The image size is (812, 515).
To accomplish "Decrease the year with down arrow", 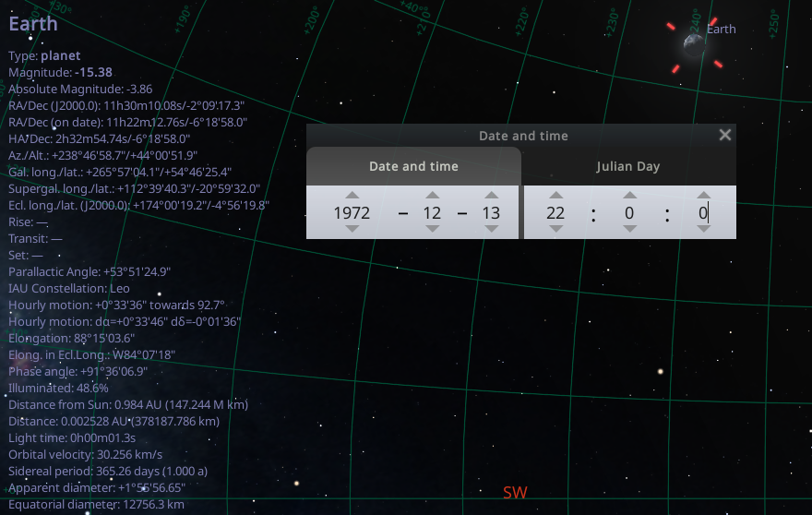I will pyautogui.click(x=352, y=229).
